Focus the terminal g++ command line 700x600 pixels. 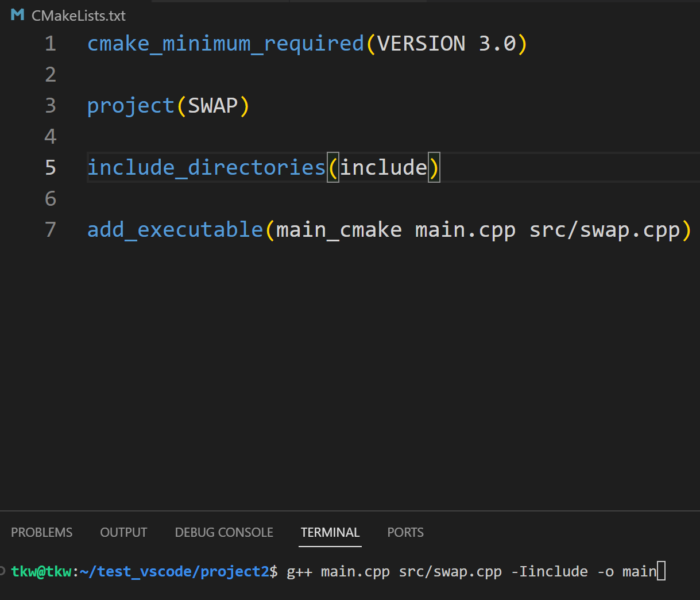pyautogui.click(x=471, y=571)
